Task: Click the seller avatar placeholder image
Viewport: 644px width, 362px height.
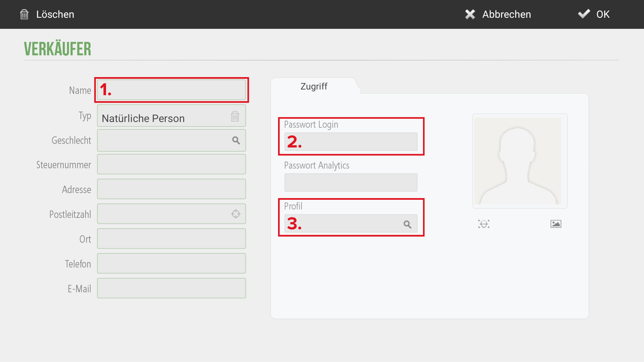Action: pyautogui.click(x=520, y=161)
